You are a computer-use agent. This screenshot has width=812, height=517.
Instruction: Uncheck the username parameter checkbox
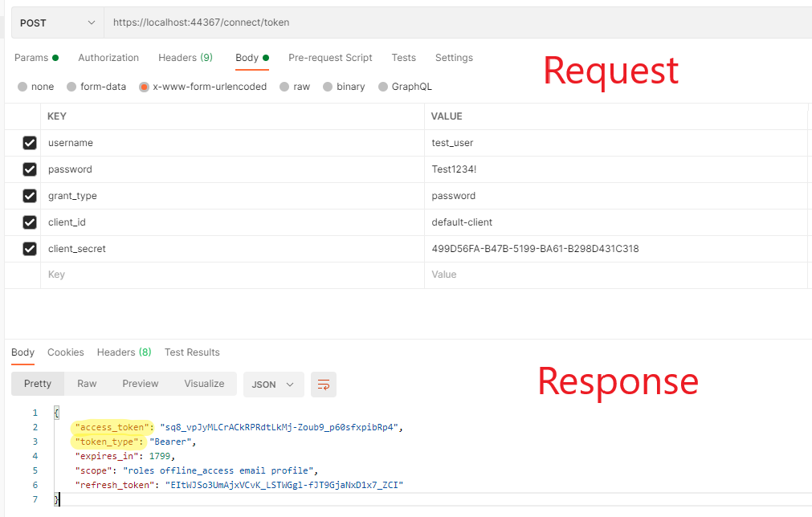pyautogui.click(x=30, y=143)
